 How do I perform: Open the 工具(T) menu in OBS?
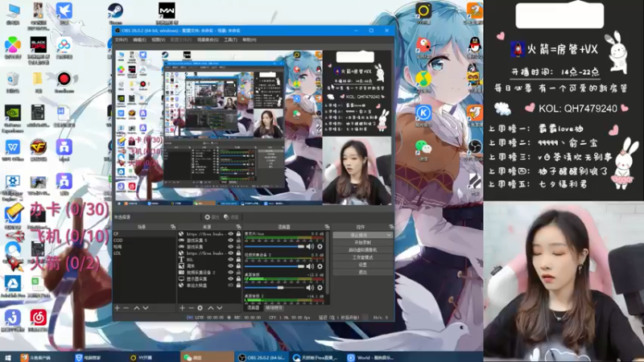[230, 39]
